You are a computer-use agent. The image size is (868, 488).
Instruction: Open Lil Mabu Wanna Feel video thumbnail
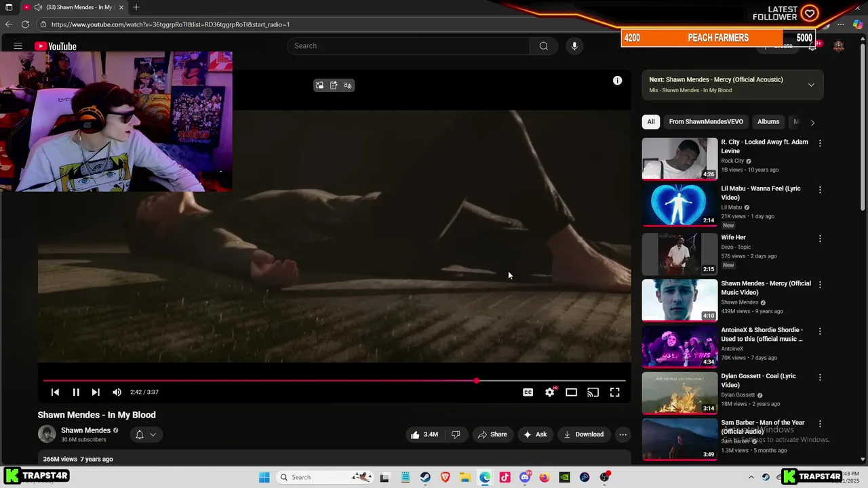679,205
